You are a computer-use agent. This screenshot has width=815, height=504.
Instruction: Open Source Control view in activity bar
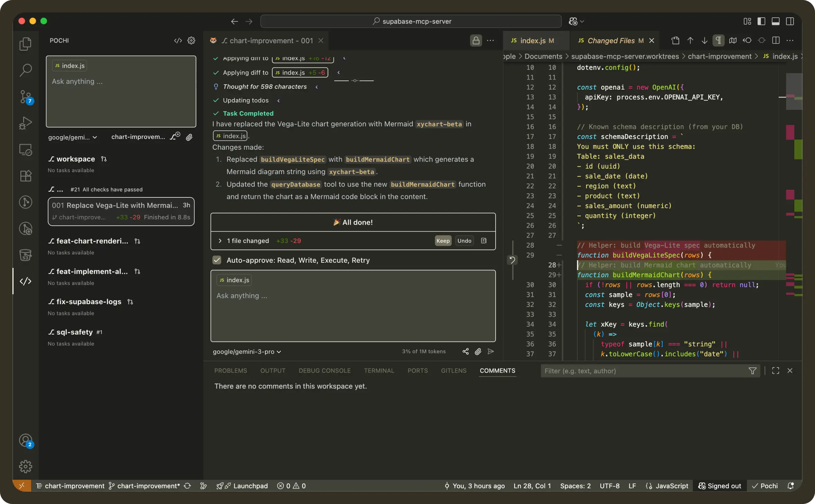(x=26, y=97)
